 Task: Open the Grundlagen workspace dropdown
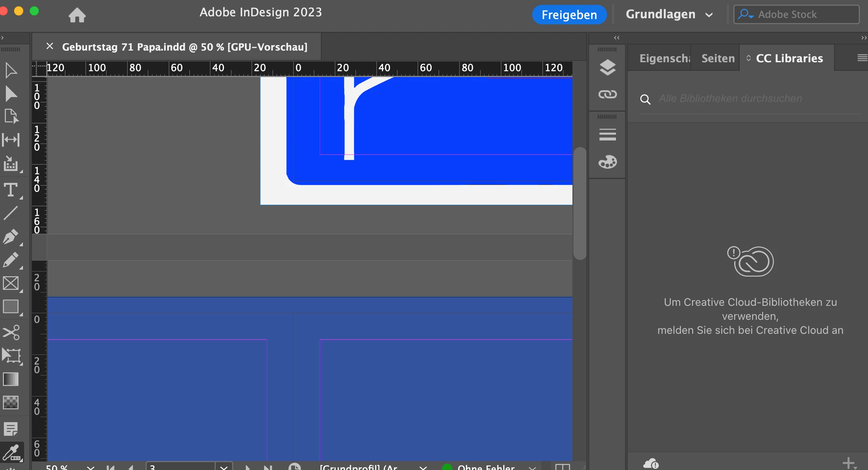click(x=669, y=14)
